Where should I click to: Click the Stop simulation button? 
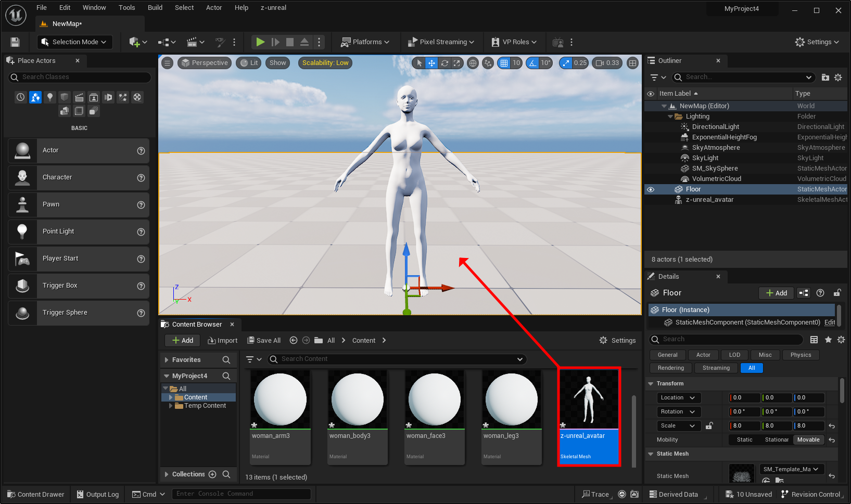[x=290, y=42]
